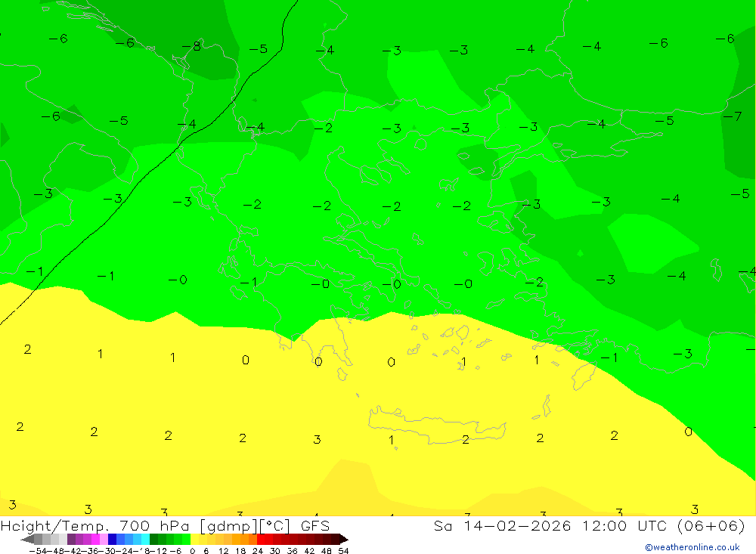Click the -42 label under the color scale

73,551
